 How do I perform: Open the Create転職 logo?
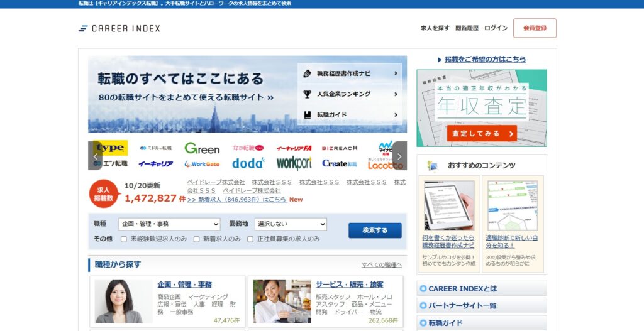(340, 164)
